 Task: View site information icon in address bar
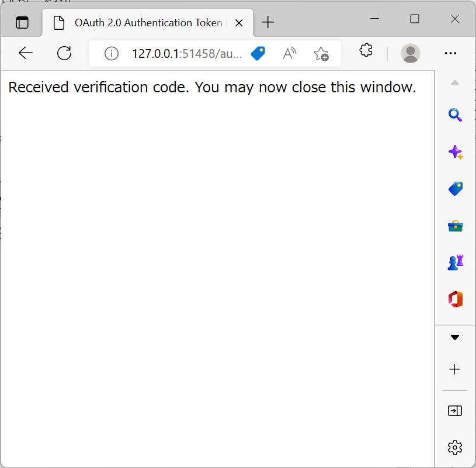coord(112,54)
